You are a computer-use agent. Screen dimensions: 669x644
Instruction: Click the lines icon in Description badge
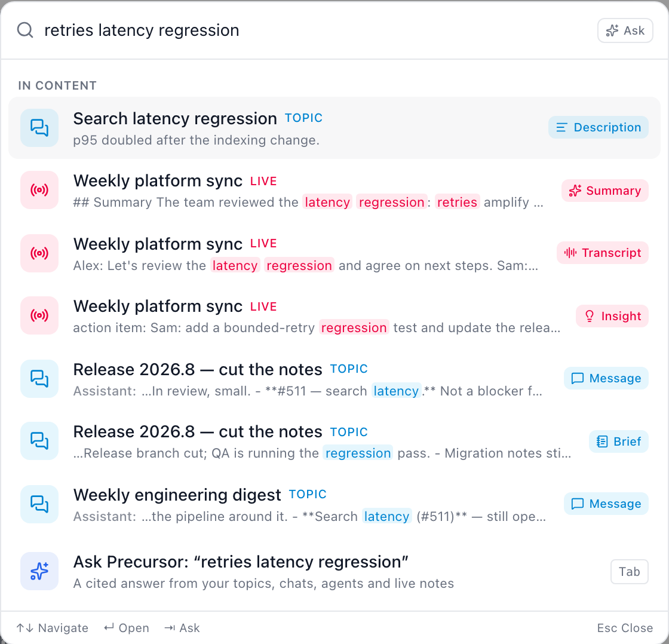tap(561, 127)
